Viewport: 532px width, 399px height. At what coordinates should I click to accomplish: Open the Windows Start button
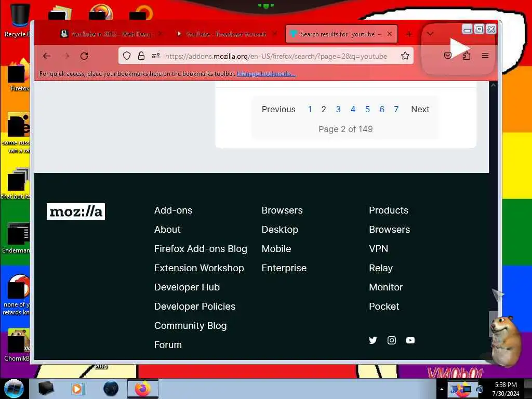coord(14,389)
